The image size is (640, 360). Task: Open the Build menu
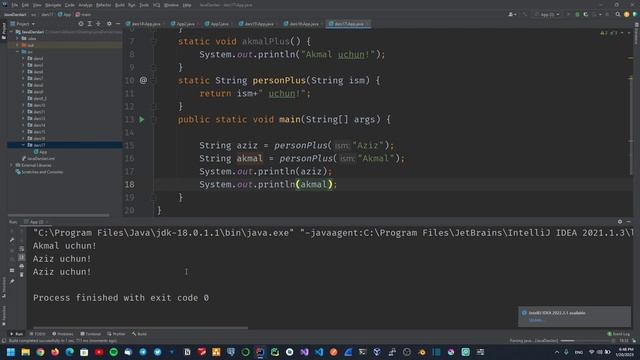120,5
